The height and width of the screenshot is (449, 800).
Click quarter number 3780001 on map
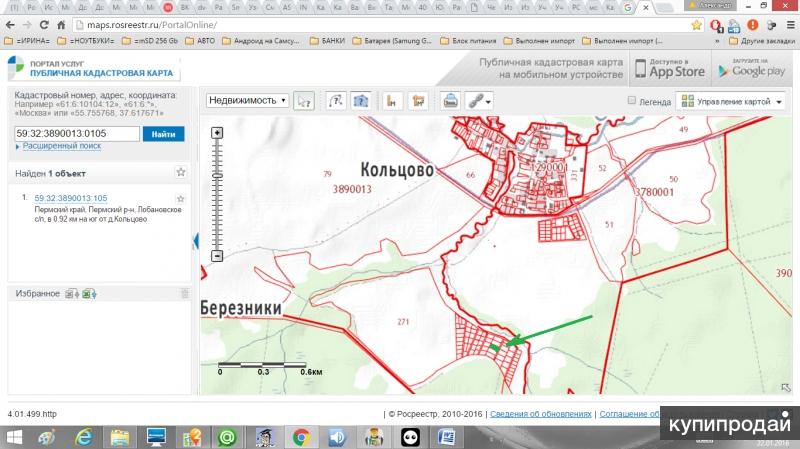(655, 192)
